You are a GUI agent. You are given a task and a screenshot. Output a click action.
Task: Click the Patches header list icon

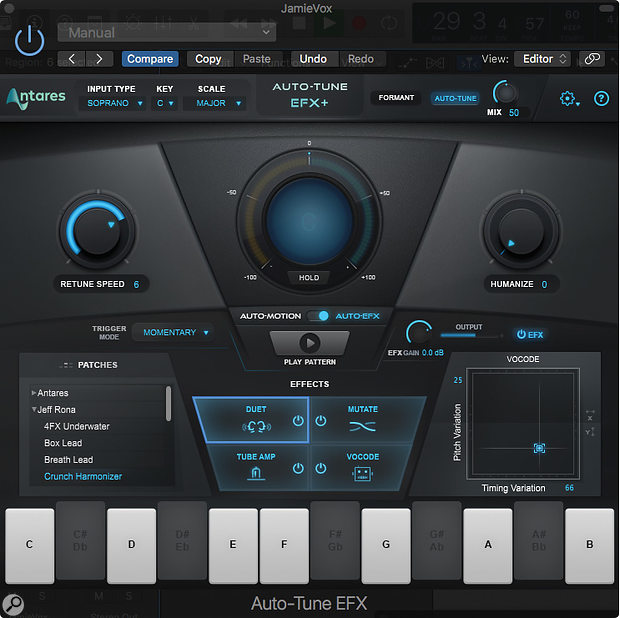pos(66,365)
